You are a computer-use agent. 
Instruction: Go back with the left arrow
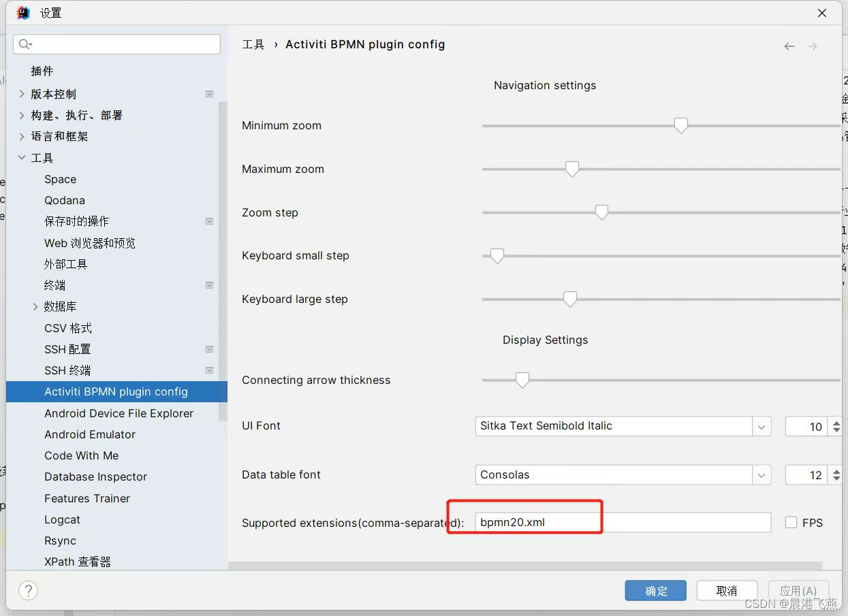point(789,46)
